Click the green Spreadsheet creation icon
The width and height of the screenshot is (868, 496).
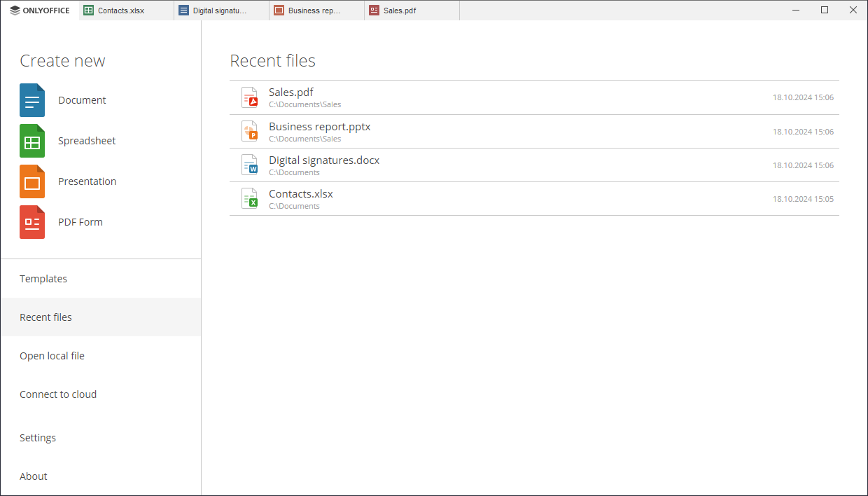tap(32, 141)
